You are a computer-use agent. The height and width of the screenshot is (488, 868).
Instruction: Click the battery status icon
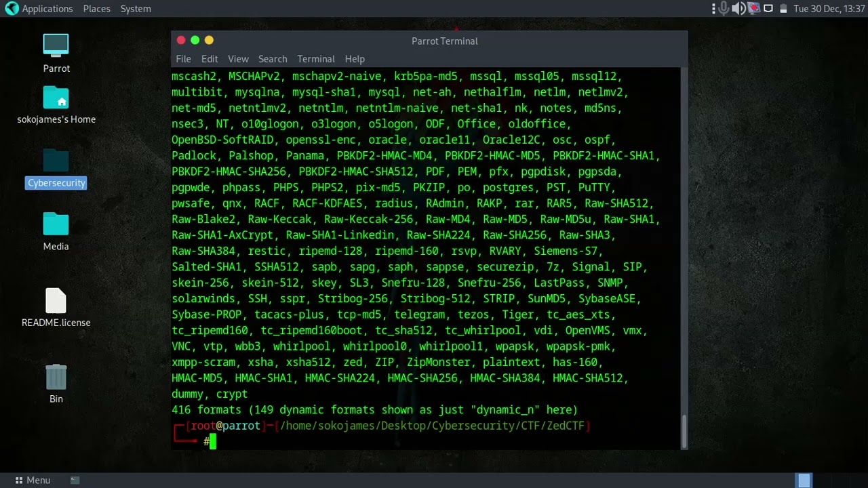[783, 9]
